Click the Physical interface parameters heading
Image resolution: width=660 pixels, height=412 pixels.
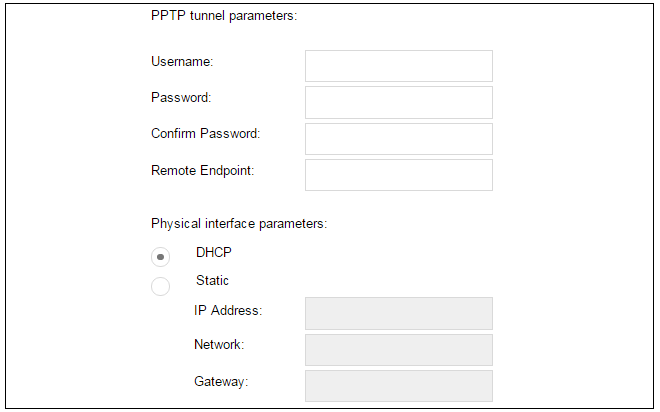[239, 223]
